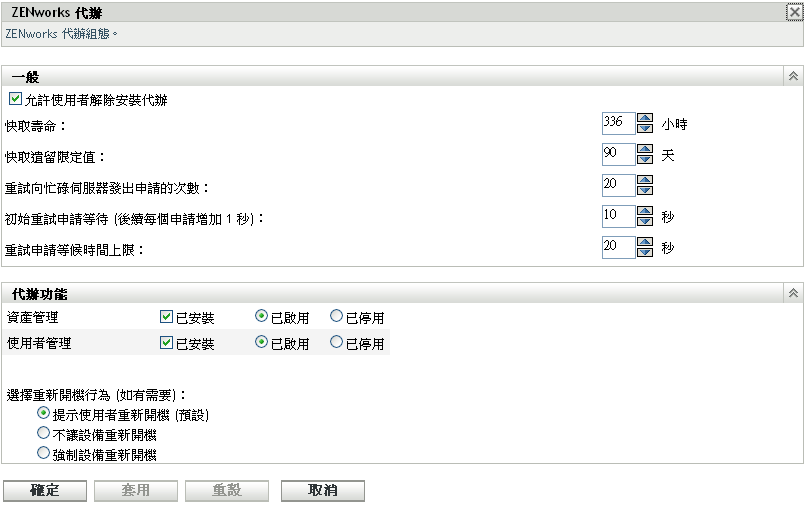Select 不讓設備重新開機 option

pyautogui.click(x=44, y=433)
